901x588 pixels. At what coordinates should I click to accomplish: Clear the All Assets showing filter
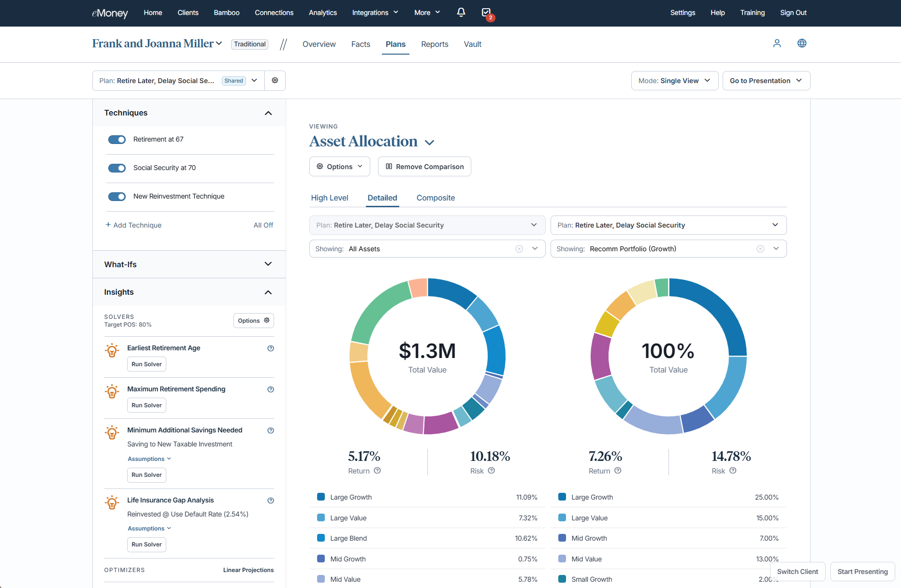(x=519, y=249)
